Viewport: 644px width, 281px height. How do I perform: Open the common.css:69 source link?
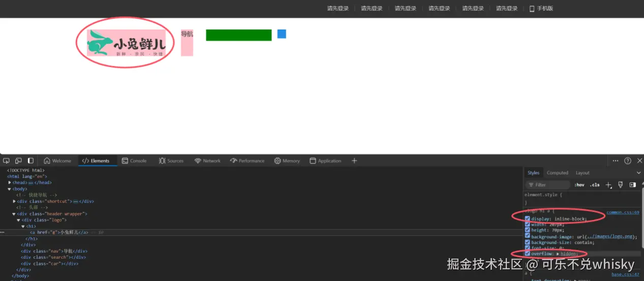point(623,212)
